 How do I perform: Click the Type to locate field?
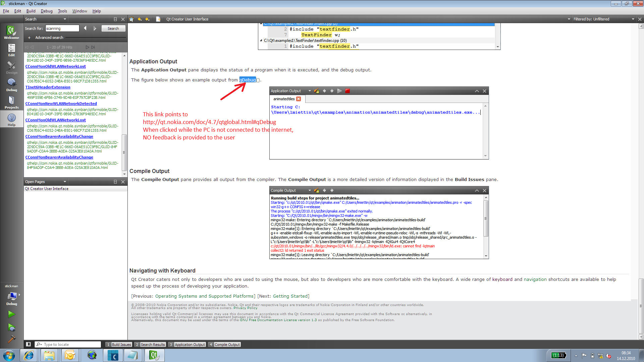pyautogui.click(x=71, y=345)
